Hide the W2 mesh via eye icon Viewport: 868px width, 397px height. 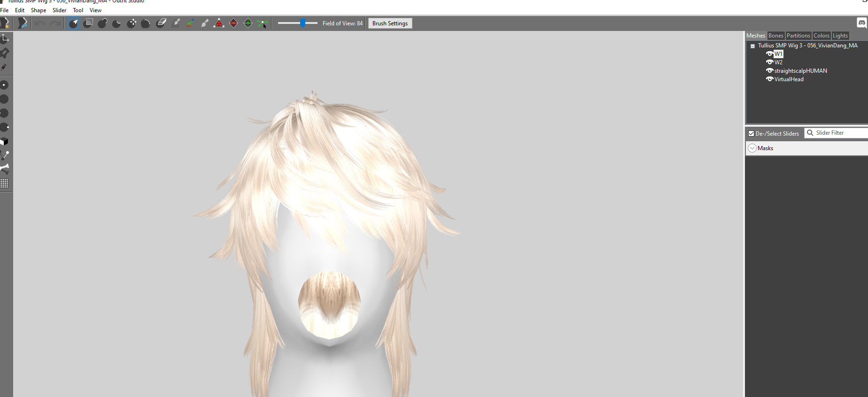tap(769, 62)
